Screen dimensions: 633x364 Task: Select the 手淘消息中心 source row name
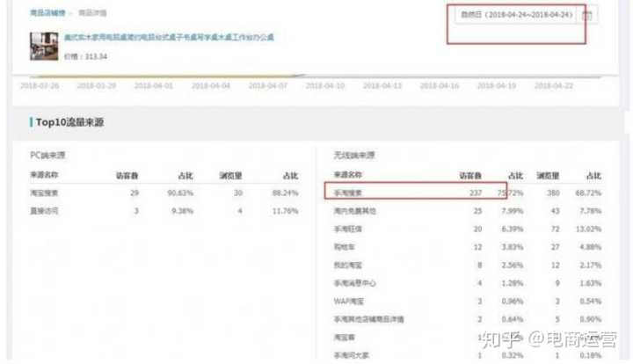coord(355,283)
